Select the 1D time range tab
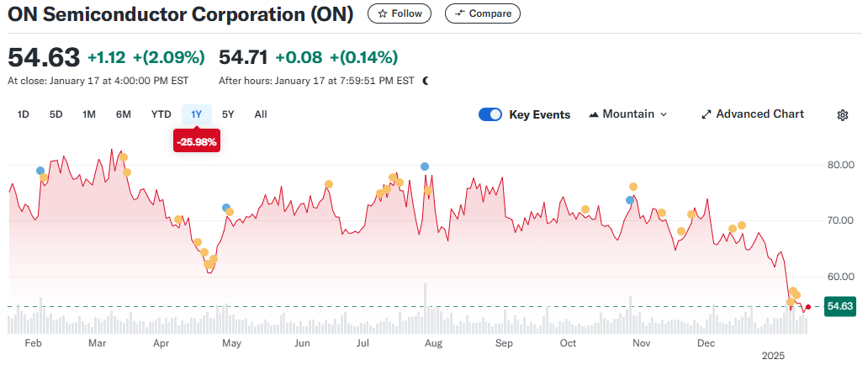 click(24, 114)
